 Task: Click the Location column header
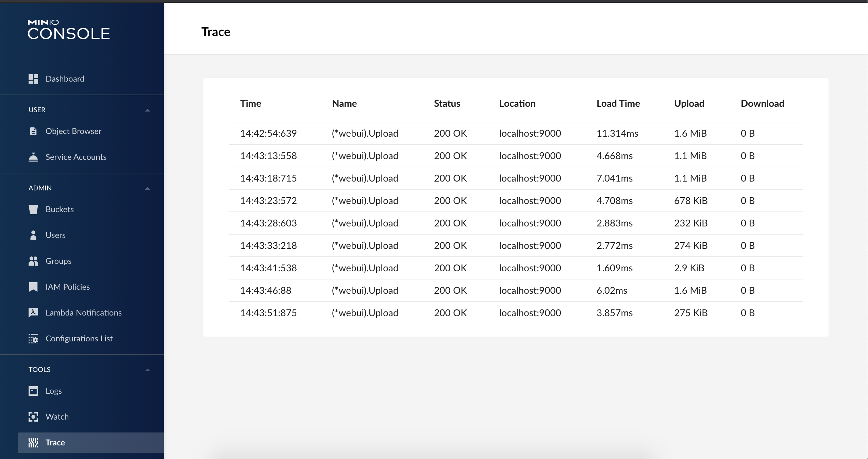coord(517,103)
